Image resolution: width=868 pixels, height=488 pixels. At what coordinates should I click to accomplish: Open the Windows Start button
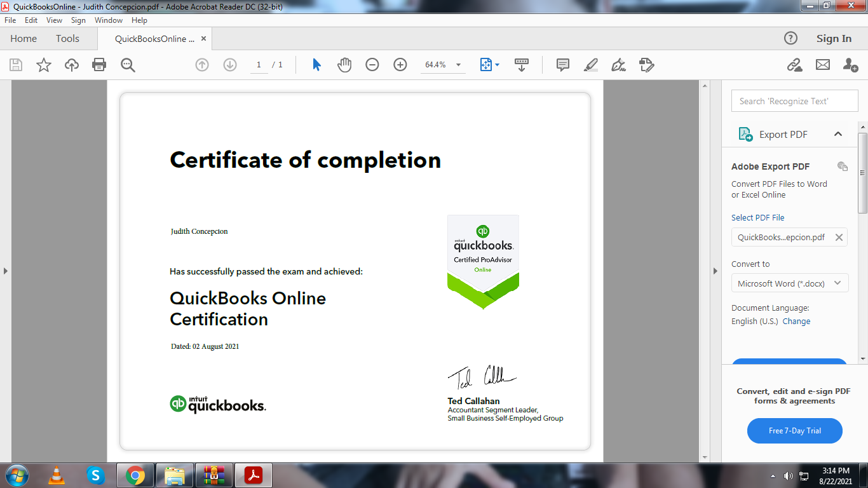17,475
